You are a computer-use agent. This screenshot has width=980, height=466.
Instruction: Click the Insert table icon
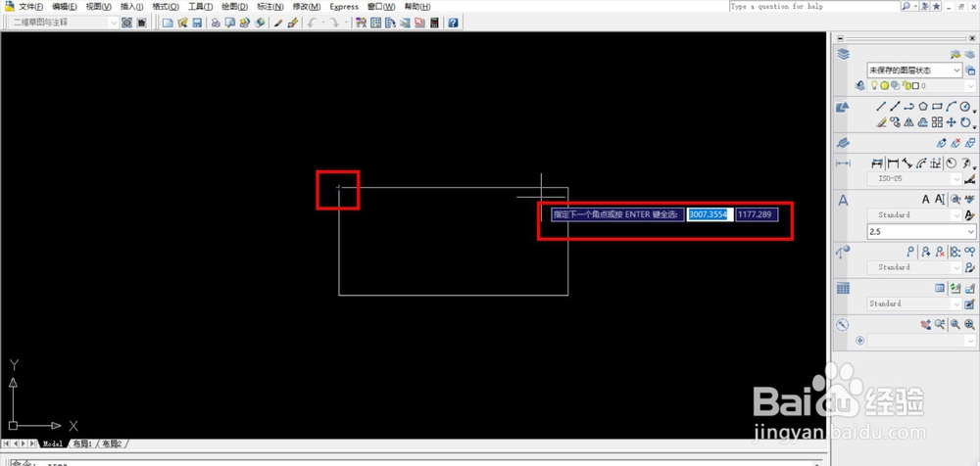[940, 288]
